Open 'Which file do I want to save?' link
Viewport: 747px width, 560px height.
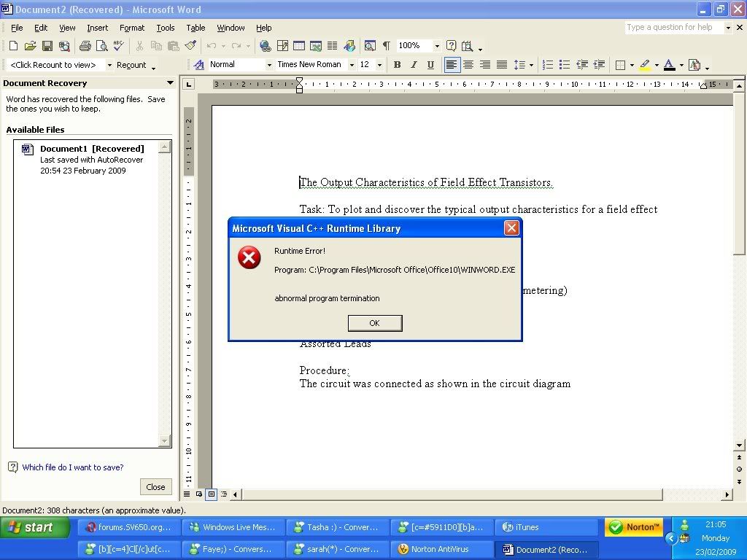coord(73,467)
